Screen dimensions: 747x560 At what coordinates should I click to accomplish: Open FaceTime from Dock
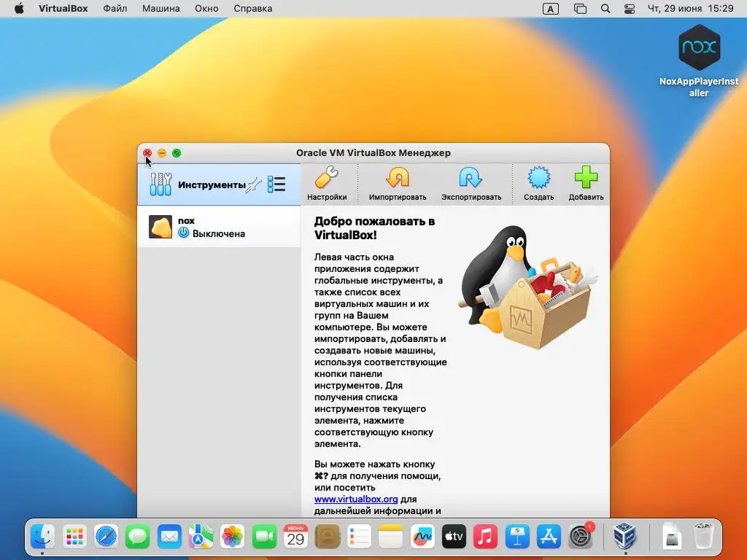click(x=264, y=537)
